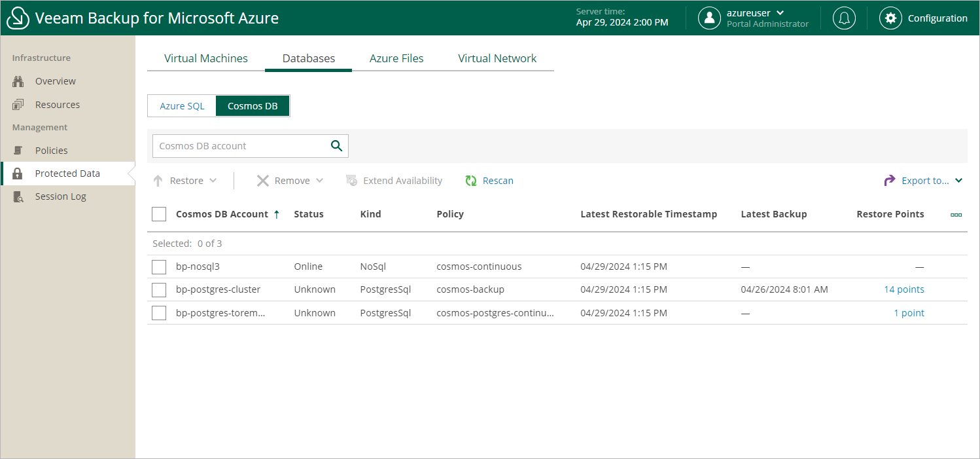The width and height of the screenshot is (980, 459).
Task: Click the Configuration gear icon
Action: pyautogui.click(x=890, y=18)
